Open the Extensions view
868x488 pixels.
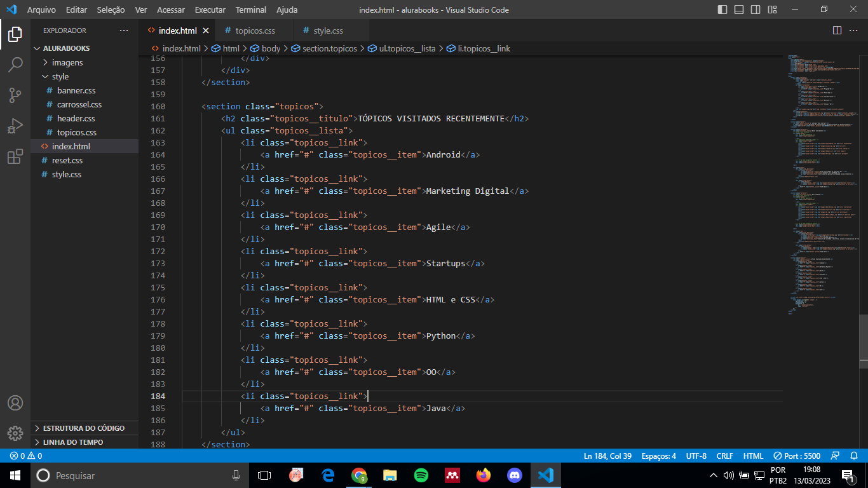15,156
